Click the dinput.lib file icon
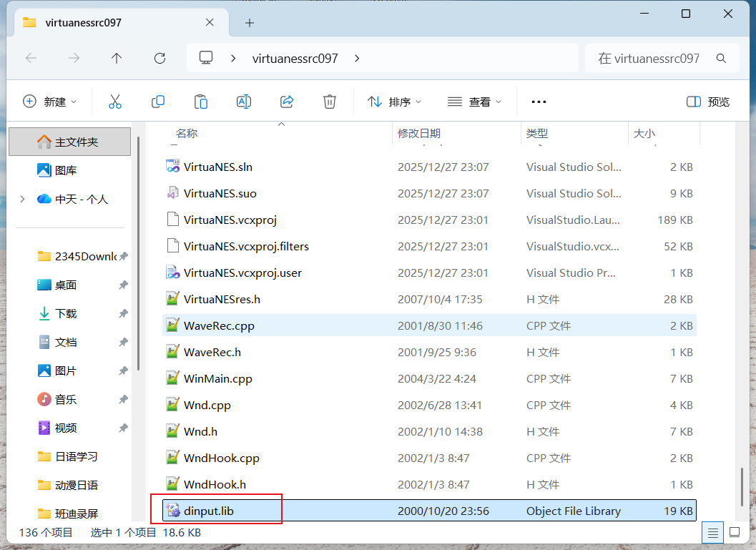Image resolution: width=756 pixels, height=550 pixels. coord(172,511)
